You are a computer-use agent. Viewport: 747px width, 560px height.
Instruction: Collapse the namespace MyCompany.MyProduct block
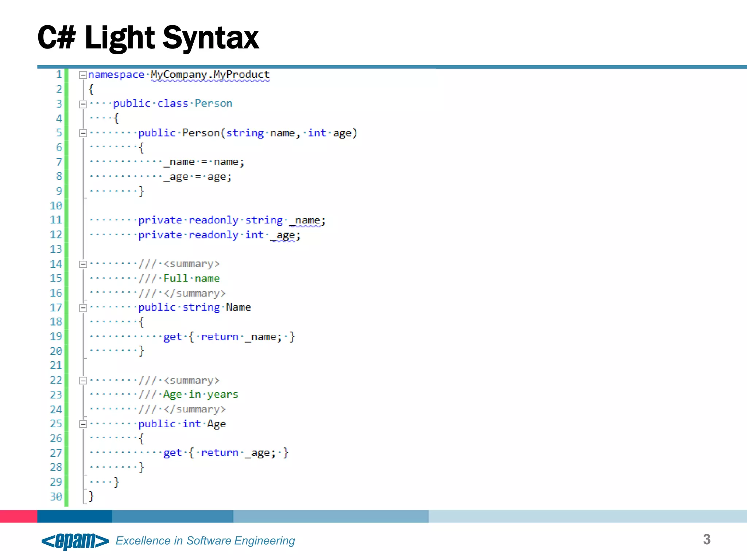tap(83, 75)
